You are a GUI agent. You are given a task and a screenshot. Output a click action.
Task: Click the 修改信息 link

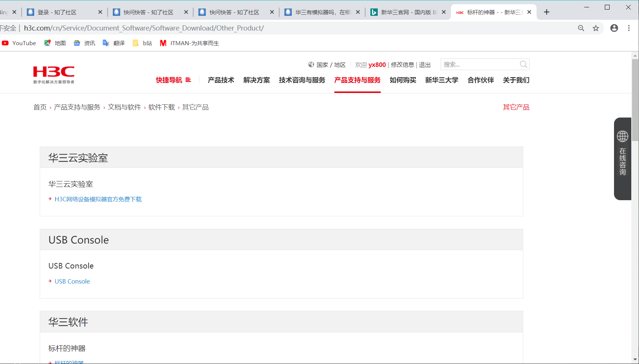point(402,65)
